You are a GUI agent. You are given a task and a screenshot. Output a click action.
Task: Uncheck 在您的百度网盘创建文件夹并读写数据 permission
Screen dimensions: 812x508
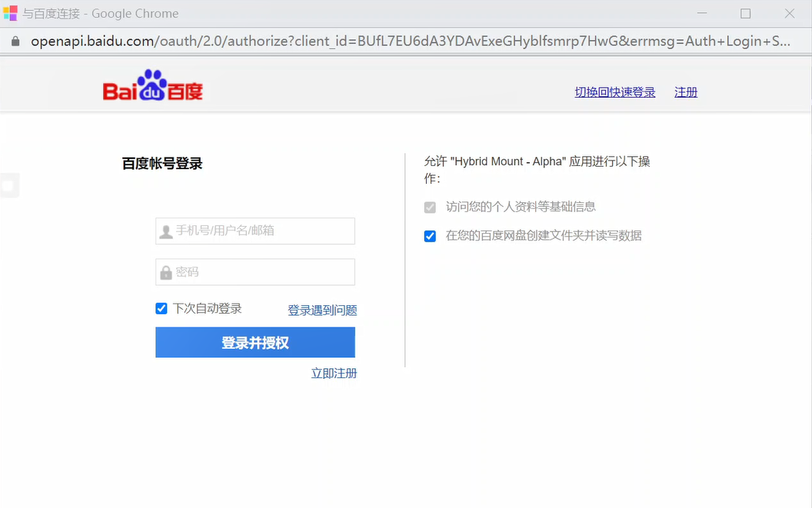(x=430, y=236)
